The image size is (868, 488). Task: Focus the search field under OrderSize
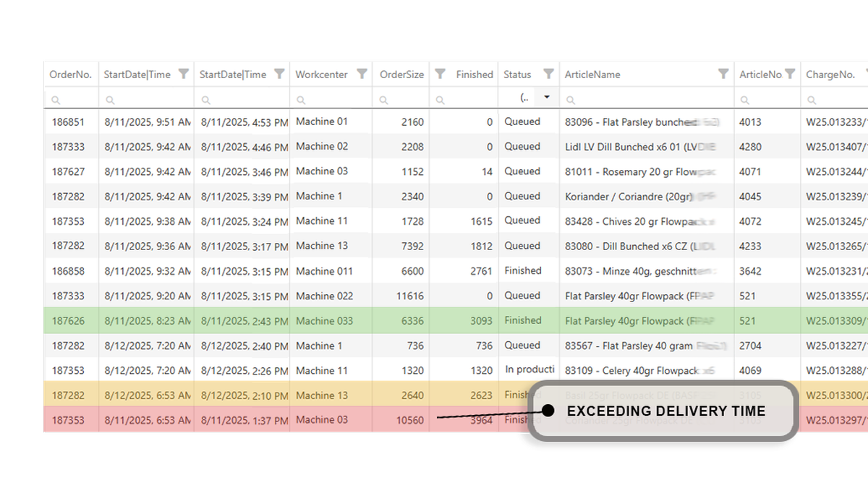coord(401,99)
